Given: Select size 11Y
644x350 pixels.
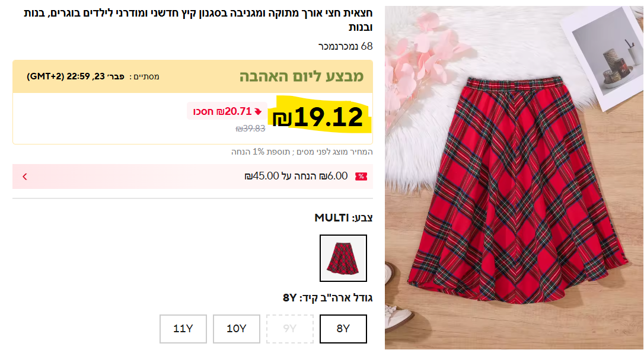Looking at the screenshot, I should pyautogui.click(x=183, y=329).
